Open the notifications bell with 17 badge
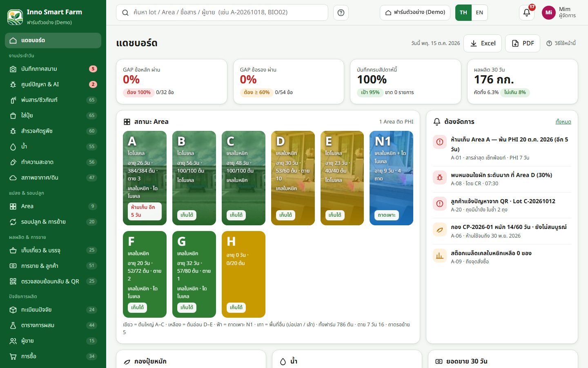The width and height of the screenshot is (588, 368). point(527,13)
